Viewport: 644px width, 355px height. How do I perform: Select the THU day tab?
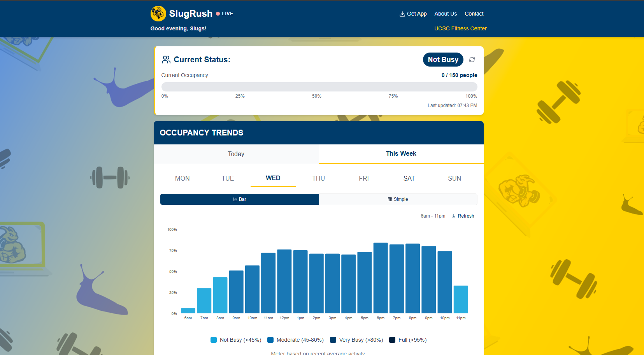318,178
